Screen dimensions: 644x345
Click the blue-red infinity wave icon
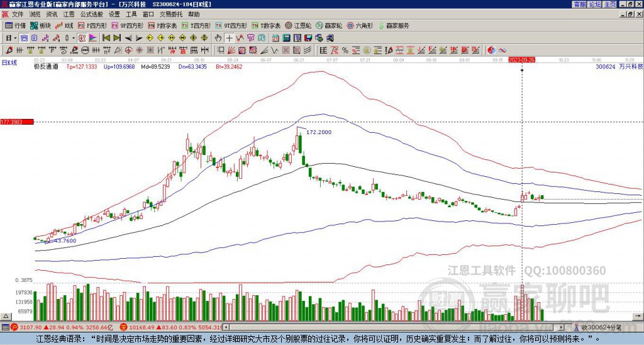[502, 50]
